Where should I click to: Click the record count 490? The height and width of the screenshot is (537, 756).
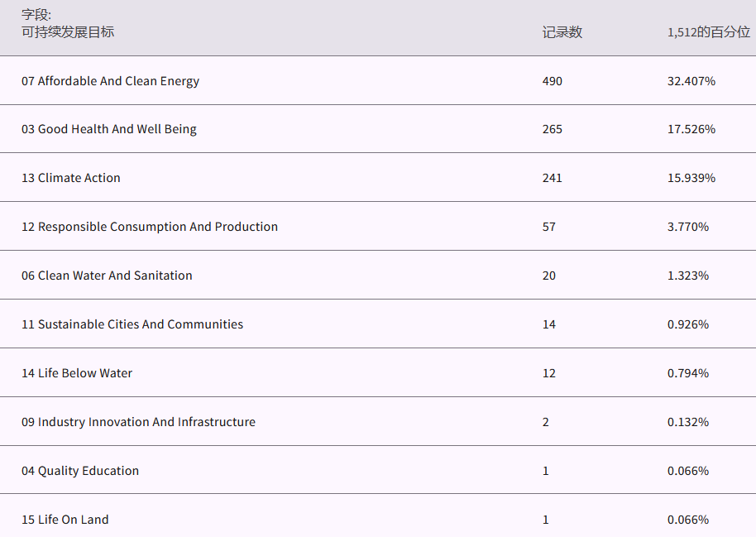coord(552,81)
